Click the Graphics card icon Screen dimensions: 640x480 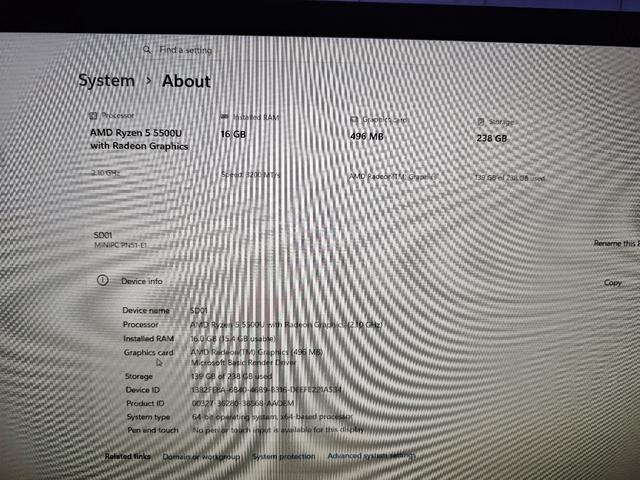pos(354,119)
